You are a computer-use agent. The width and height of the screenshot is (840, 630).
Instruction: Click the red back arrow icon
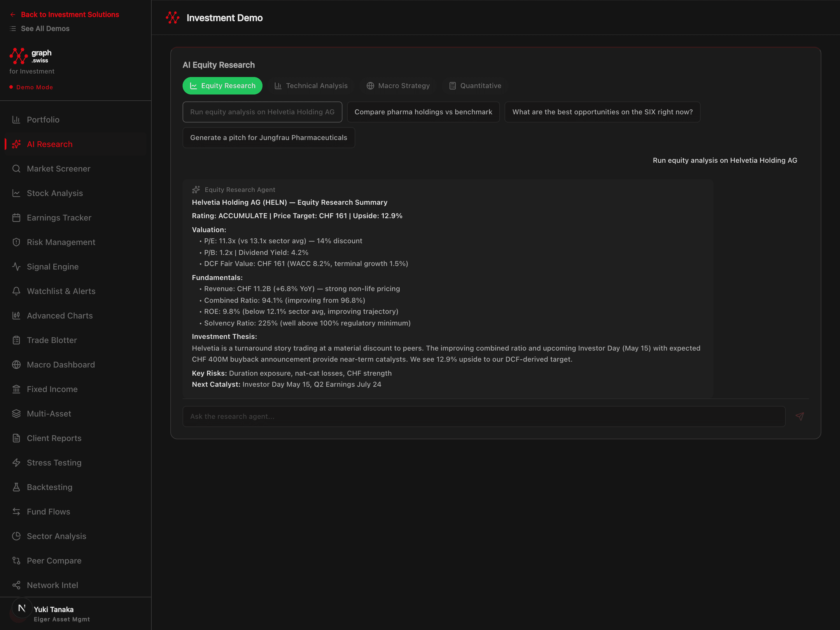(x=13, y=14)
